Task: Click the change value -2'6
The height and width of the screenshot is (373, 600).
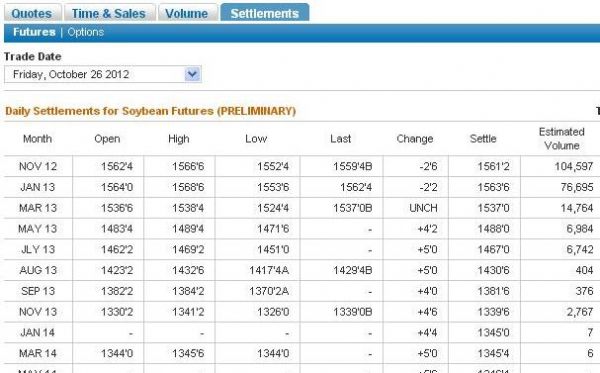Action: [x=428, y=166]
